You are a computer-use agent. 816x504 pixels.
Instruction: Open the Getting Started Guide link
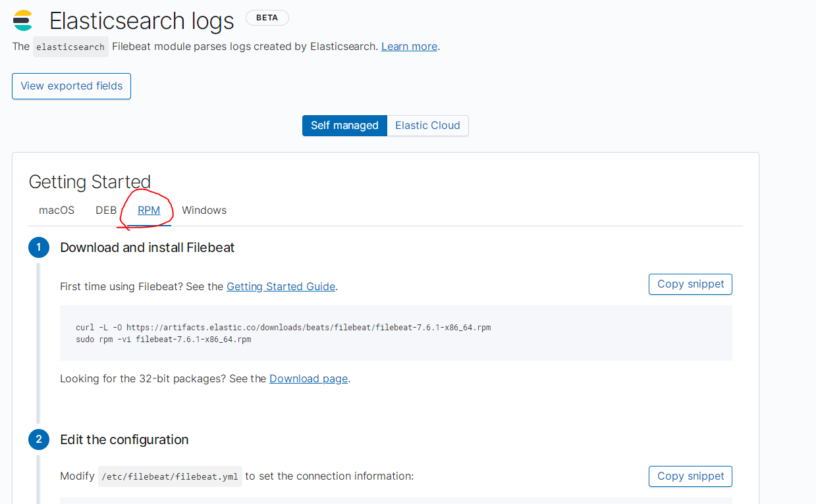click(x=281, y=286)
